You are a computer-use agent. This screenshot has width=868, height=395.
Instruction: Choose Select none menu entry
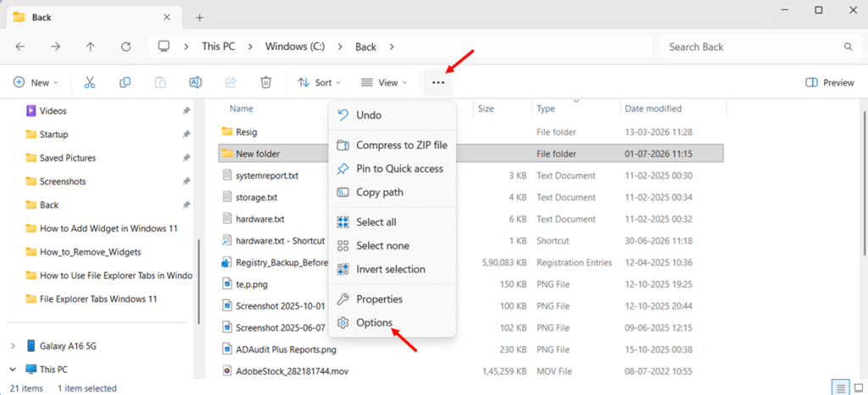(392, 246)
